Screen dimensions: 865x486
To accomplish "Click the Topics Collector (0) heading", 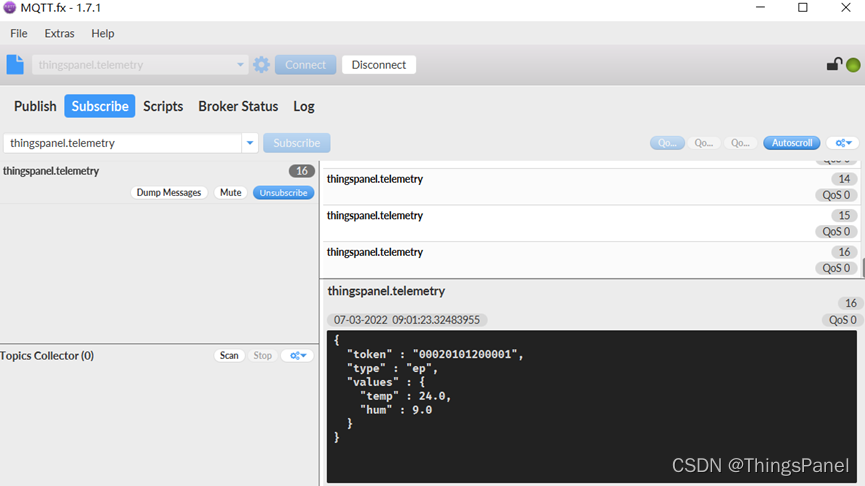I will 47,355.
